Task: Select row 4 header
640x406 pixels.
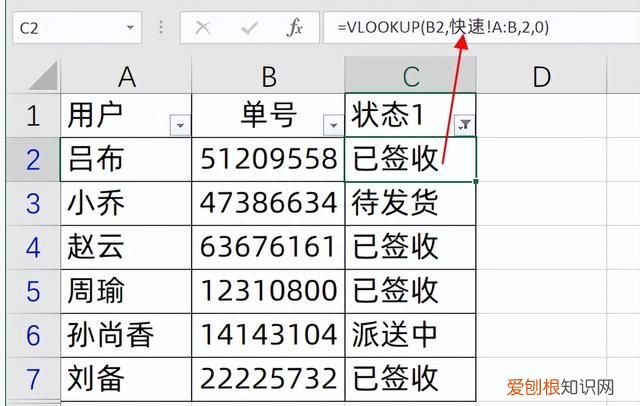Action: click(33, 247)
